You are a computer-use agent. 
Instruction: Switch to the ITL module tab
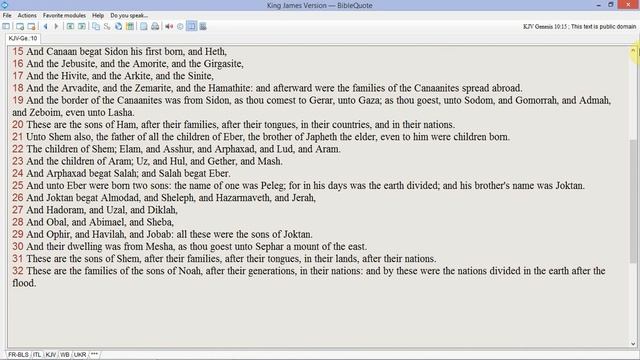(x=37, y=354)
